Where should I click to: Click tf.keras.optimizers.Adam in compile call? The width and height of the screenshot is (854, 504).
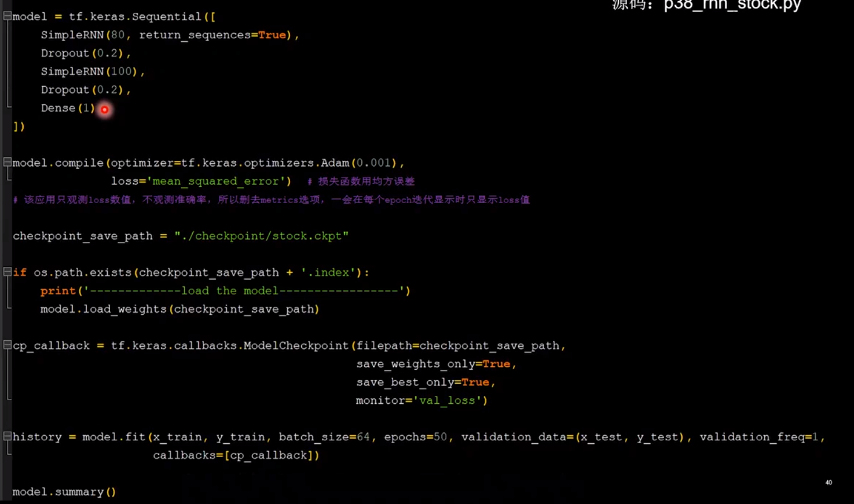pos(265,163)
